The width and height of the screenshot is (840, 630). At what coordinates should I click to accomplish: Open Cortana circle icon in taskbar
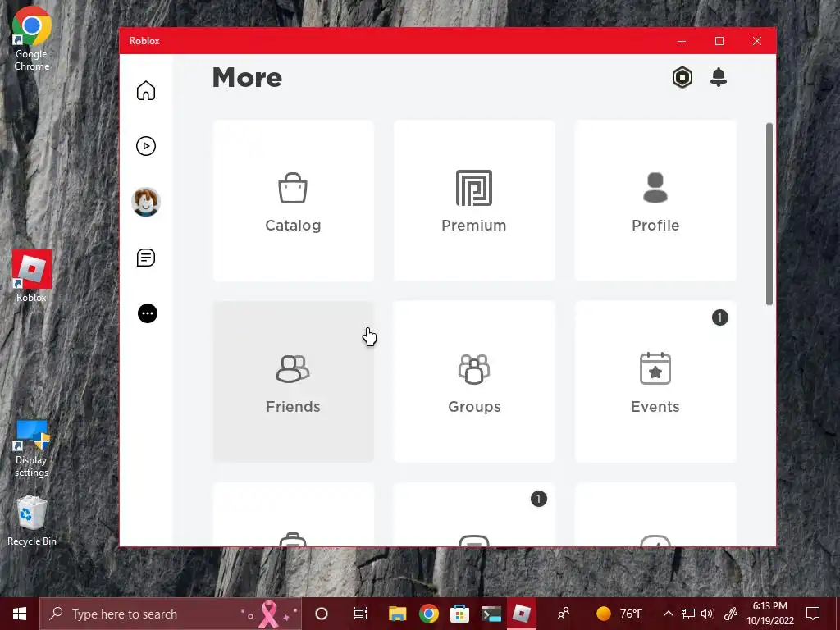321,614
